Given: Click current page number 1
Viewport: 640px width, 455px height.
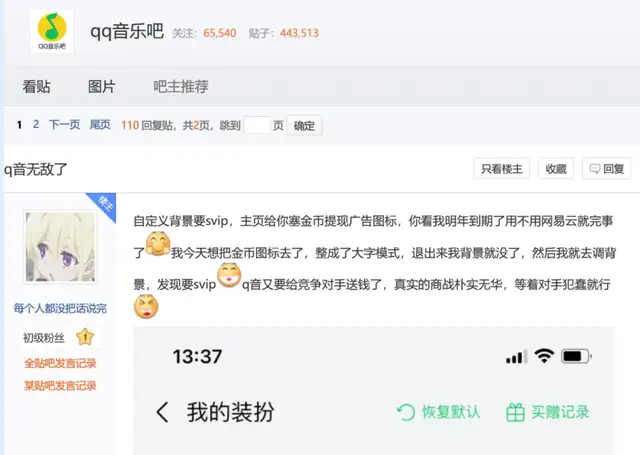Looking at the screenshot, I should (19, 125).
